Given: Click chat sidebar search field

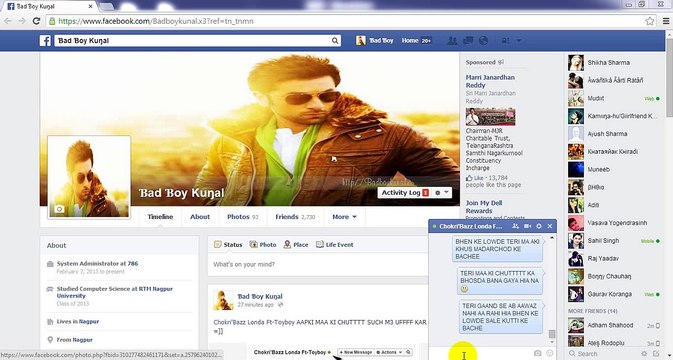Looking at the screenshot, I should coord(603,354).
